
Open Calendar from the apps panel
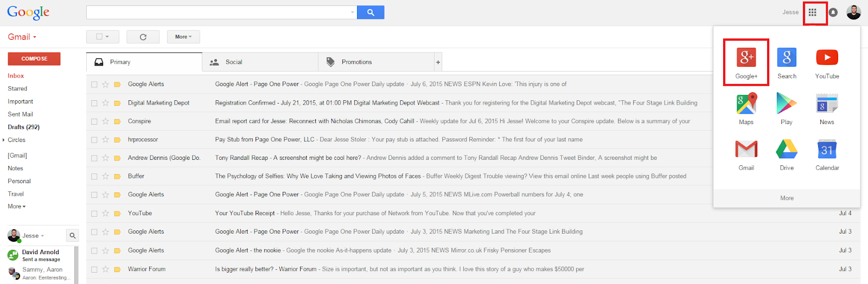(827, 155)
